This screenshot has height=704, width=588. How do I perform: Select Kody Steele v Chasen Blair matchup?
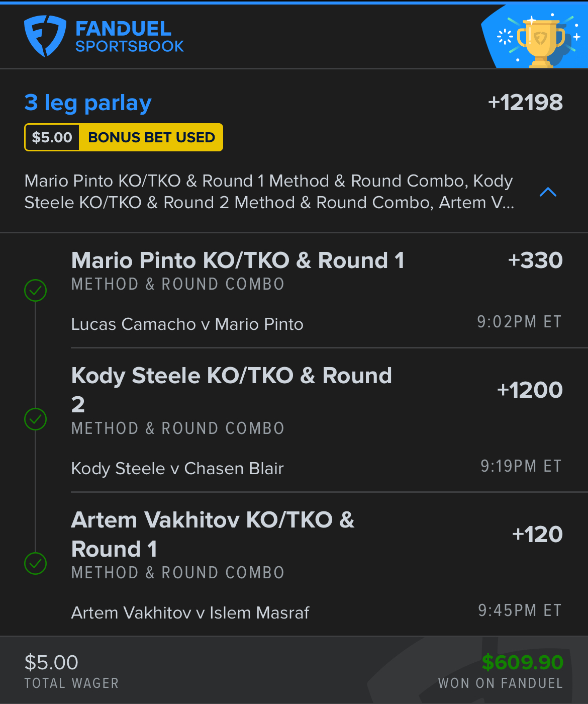177,469
